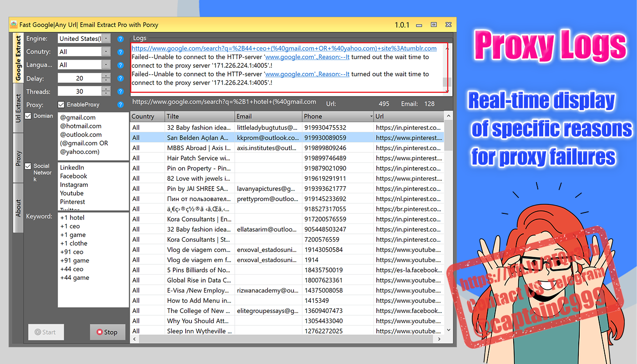Open help for the Delay setting
This screenshot has width=637, height=364.
(120, 78)
